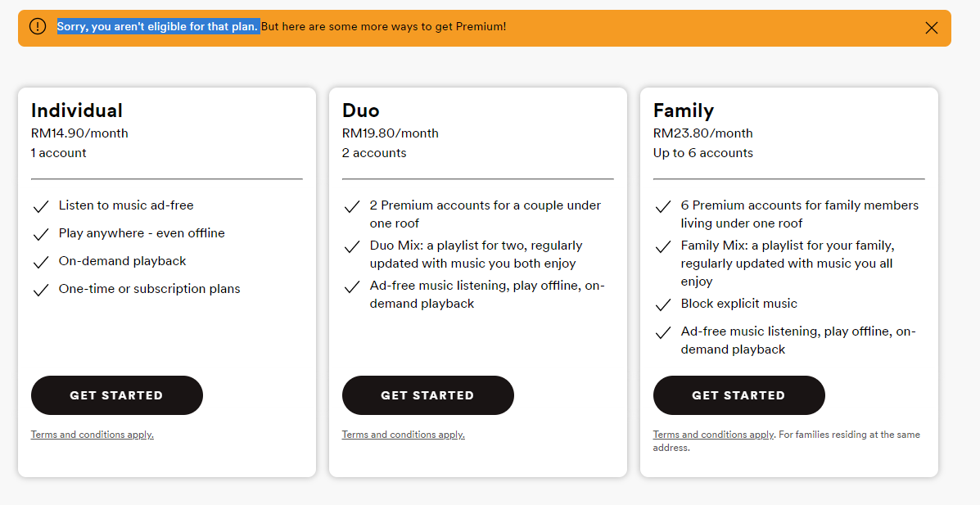Click the checkmark beside "Family Mix" feature
This screenshot has height=505, width=980.
tap(663, 246)
